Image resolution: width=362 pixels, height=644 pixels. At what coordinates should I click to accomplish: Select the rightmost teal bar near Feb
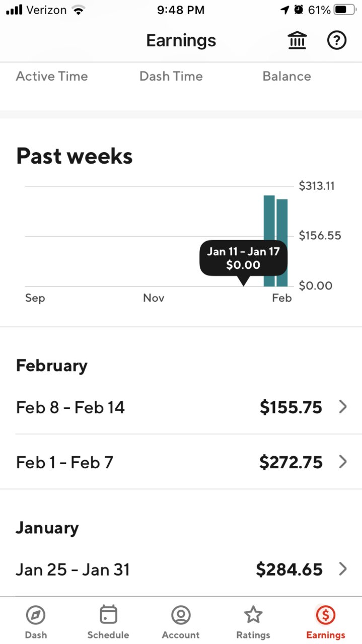click(282, 243)
